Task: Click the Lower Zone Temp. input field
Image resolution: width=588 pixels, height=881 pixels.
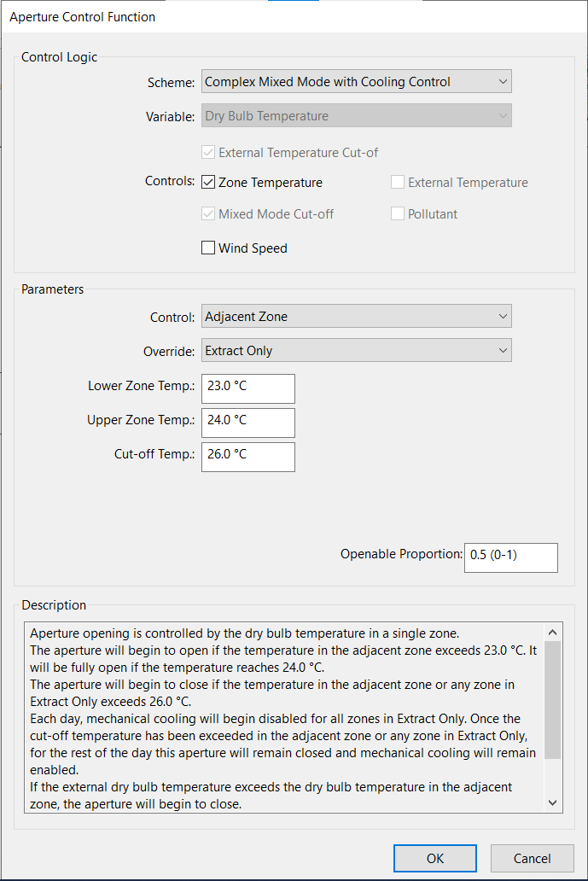Action: click(248, 388)
